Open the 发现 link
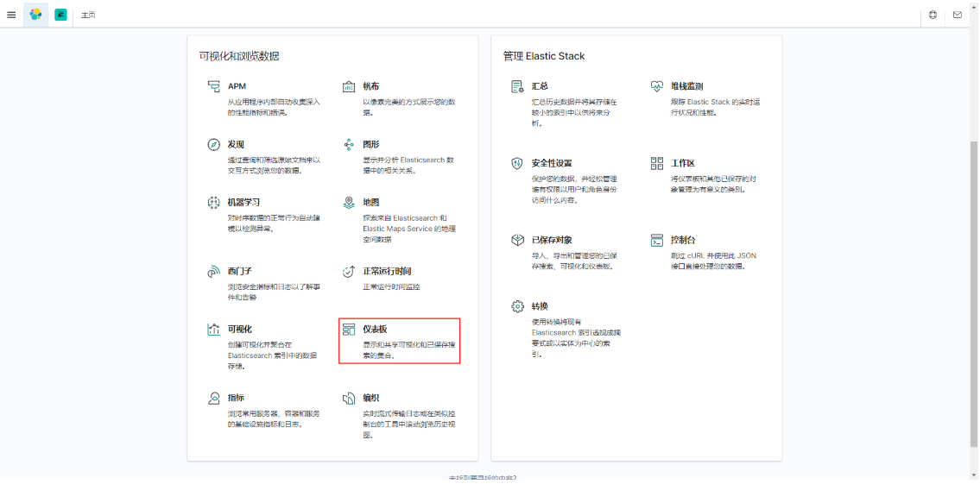The height and width of the screenshot is (484, 980). [x=236, y=144]
